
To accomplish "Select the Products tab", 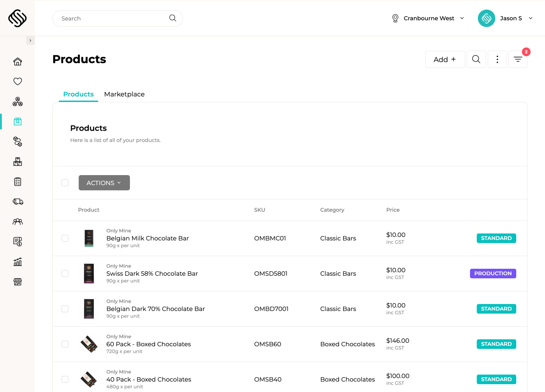I will click(x=78, y=94).
